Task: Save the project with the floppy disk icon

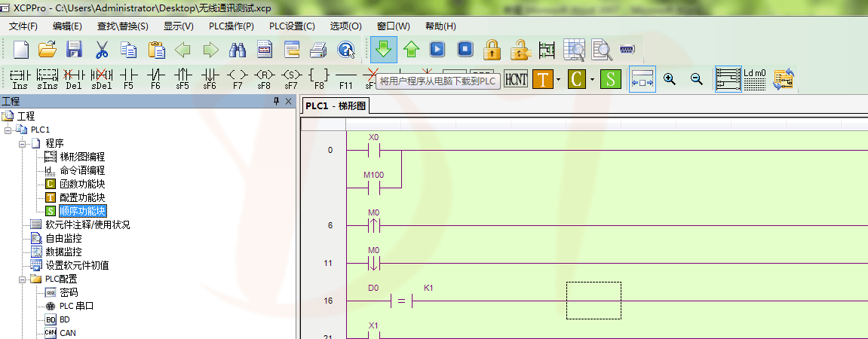Action: [74, 50]
